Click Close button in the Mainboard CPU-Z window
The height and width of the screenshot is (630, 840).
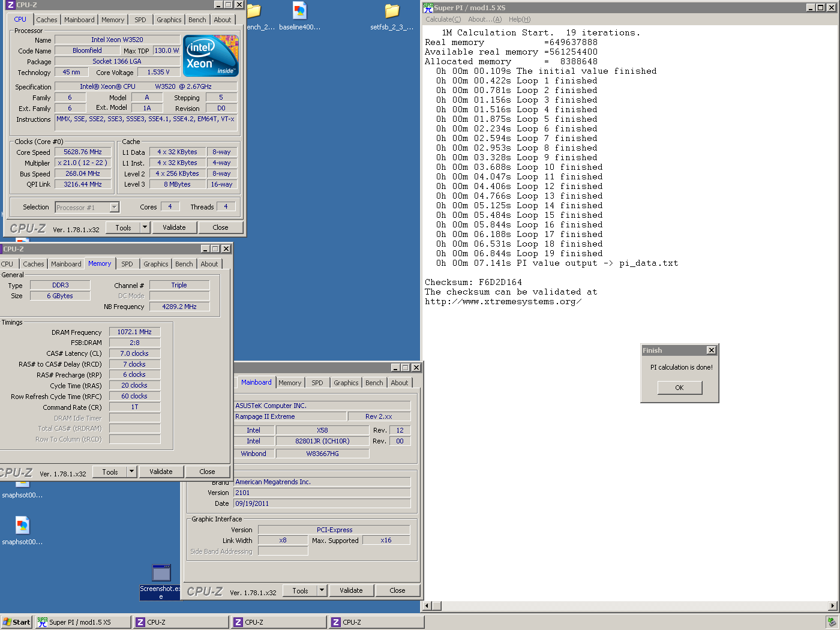pyautogui.click(x=397, y=590)
